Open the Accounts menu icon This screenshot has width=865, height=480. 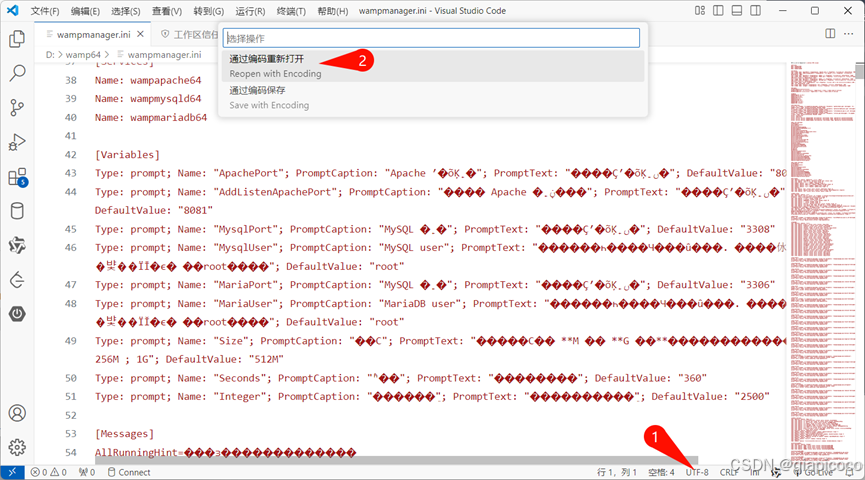click(x=17, y=413)
